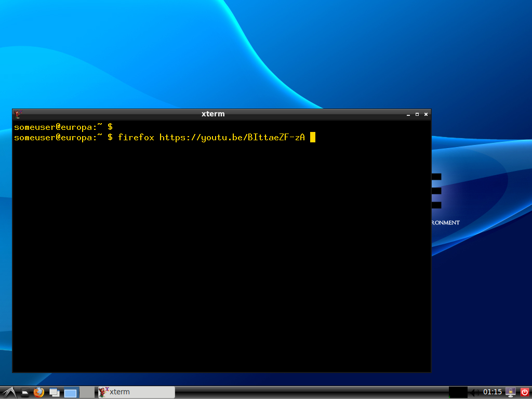Maximize the xterm window
Screen dimensions: 532x399
click(417, 114)
